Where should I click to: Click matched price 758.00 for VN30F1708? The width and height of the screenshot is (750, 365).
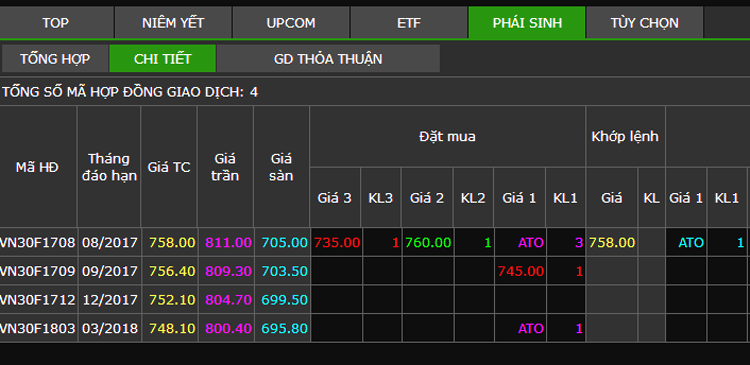(612, 243)
